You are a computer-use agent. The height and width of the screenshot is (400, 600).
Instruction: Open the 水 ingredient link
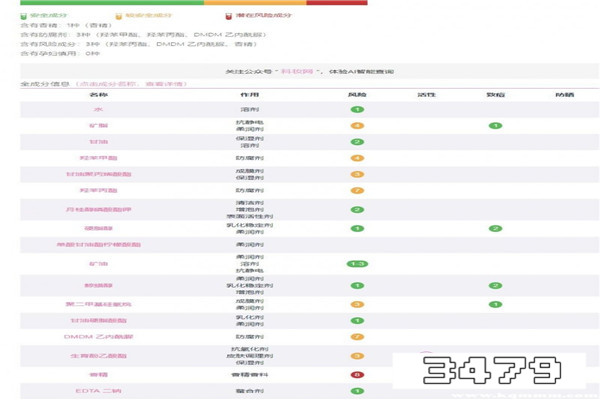pos(98,109)
